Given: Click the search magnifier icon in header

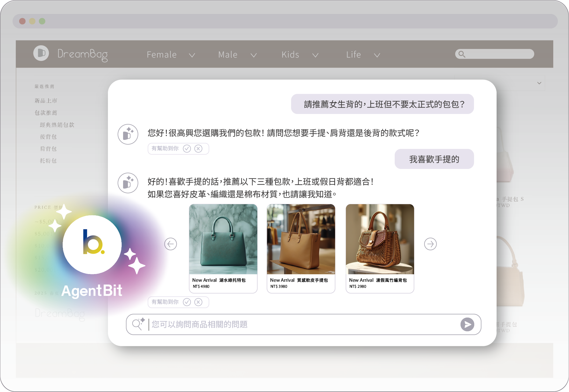Looking at the screenshot, I should [x=462, y=54].
